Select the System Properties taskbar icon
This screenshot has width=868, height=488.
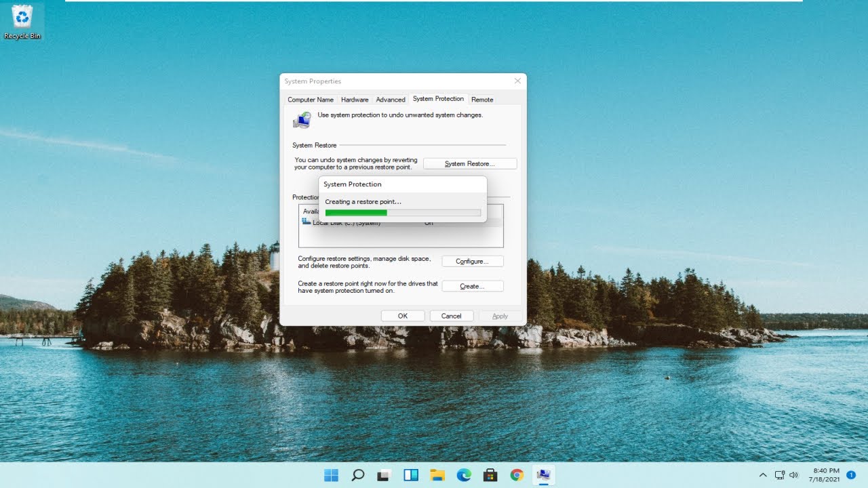(x=543, y=475)
